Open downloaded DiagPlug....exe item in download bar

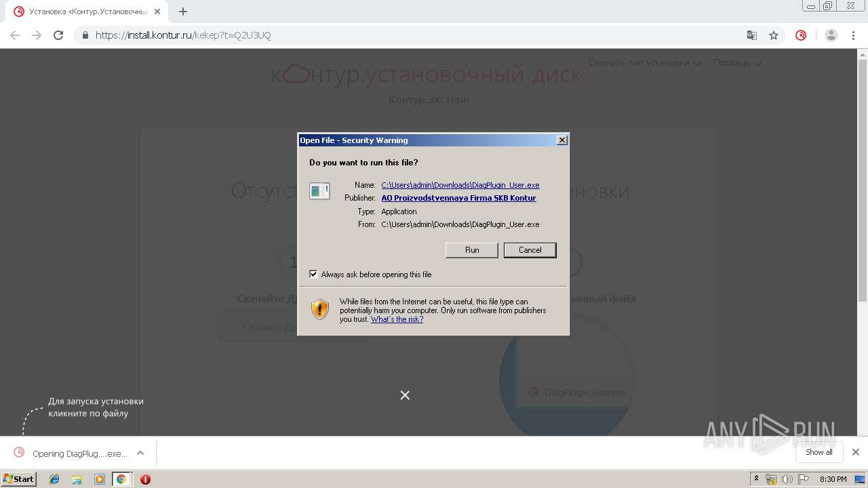point(70,453)
